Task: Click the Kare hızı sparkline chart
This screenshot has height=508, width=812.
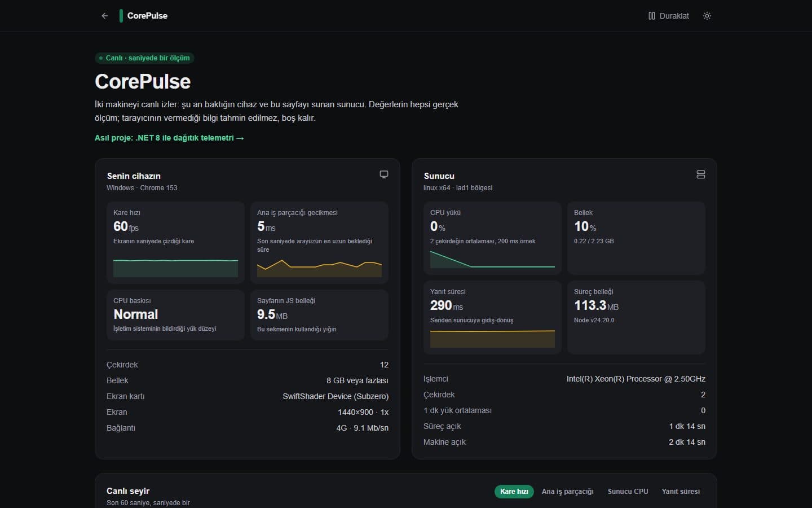Action: (175, 268)
